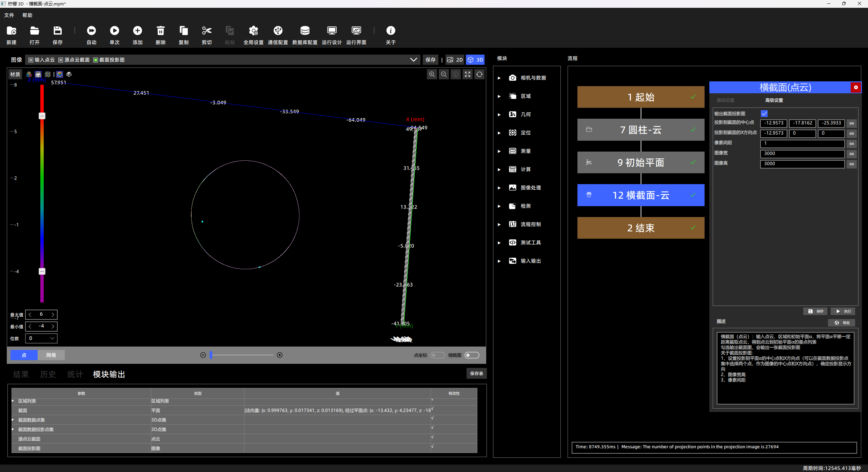868x472 pixels.
Task: Click lower handle of color scale slider
Action: tap(42, 271)
